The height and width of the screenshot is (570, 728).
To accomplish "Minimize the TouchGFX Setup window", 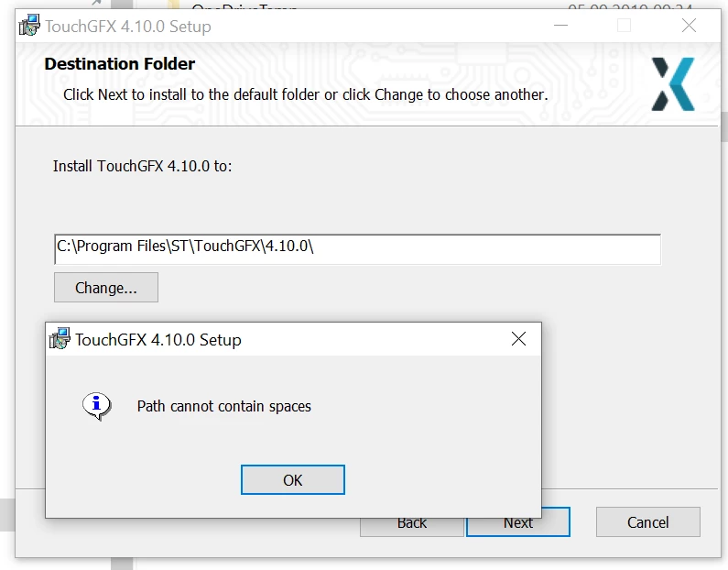I will pos(560,26).
